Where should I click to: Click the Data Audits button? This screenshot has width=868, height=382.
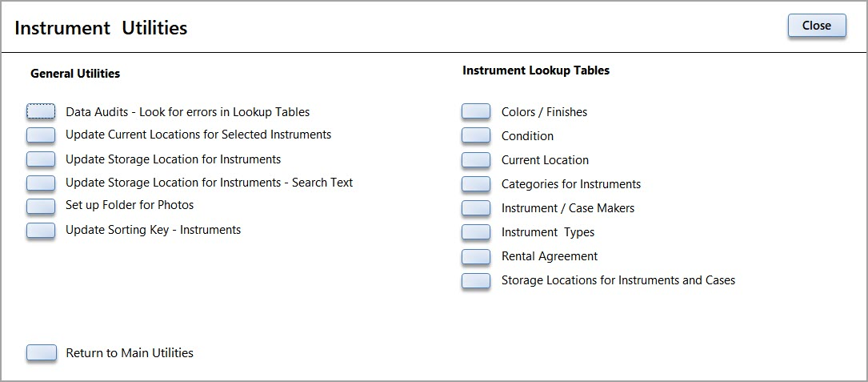click(41, 111)
